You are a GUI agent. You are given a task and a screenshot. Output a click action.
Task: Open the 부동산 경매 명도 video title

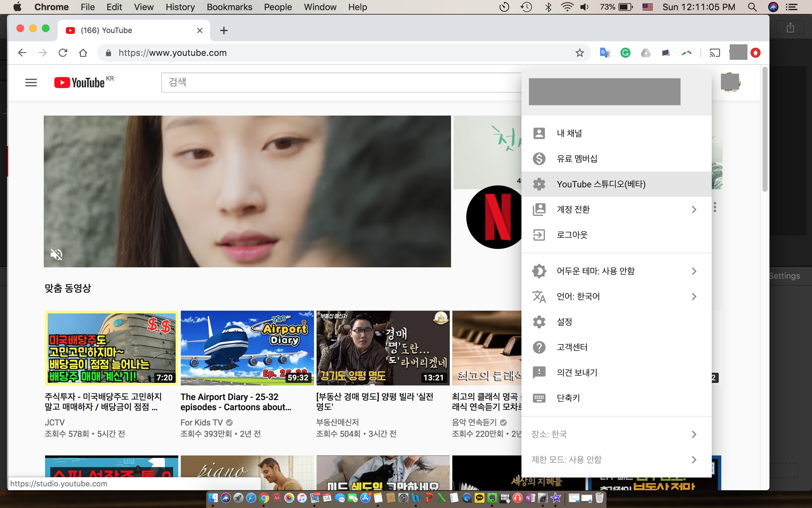375,402
